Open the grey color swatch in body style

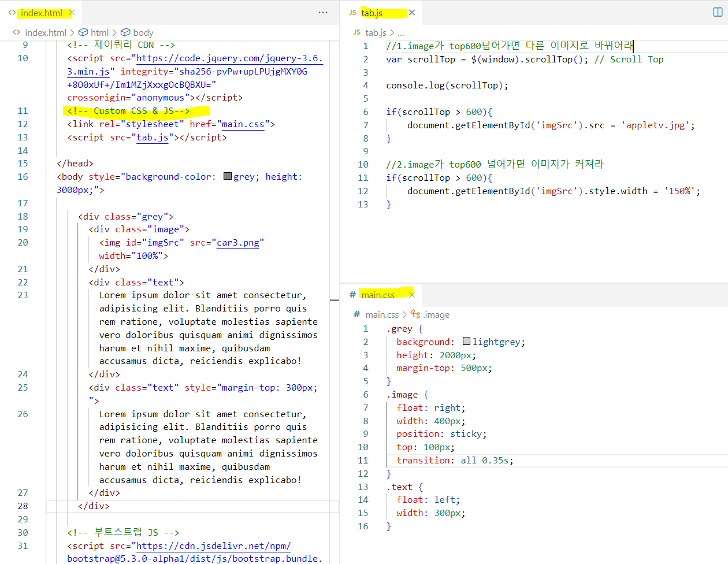click(x=228, y=176)
